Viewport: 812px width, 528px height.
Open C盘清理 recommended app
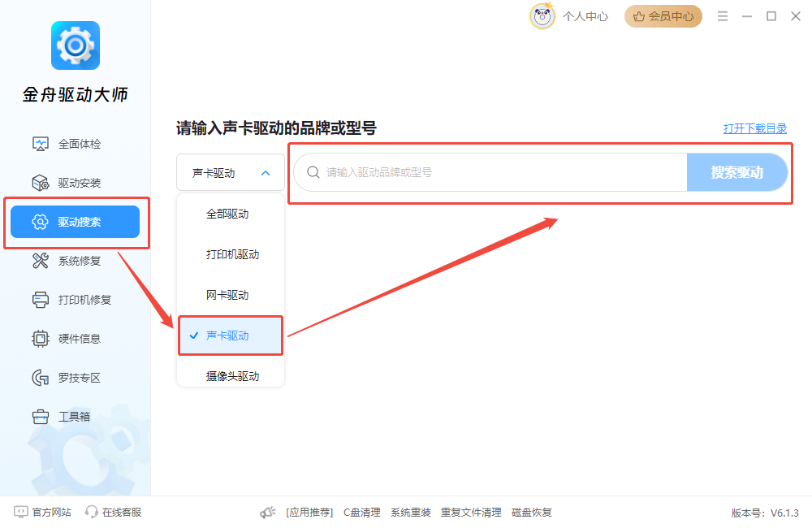pos(362,513)
